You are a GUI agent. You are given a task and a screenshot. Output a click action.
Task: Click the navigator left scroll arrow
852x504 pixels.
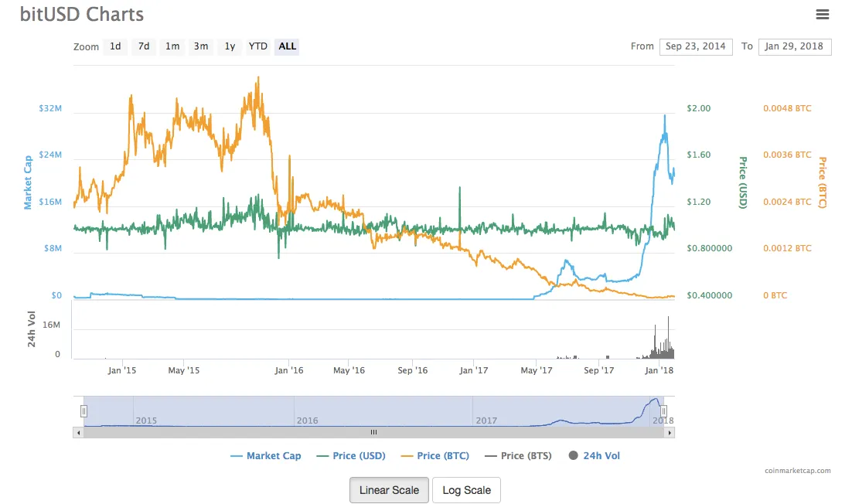click(x=79, y=433)
